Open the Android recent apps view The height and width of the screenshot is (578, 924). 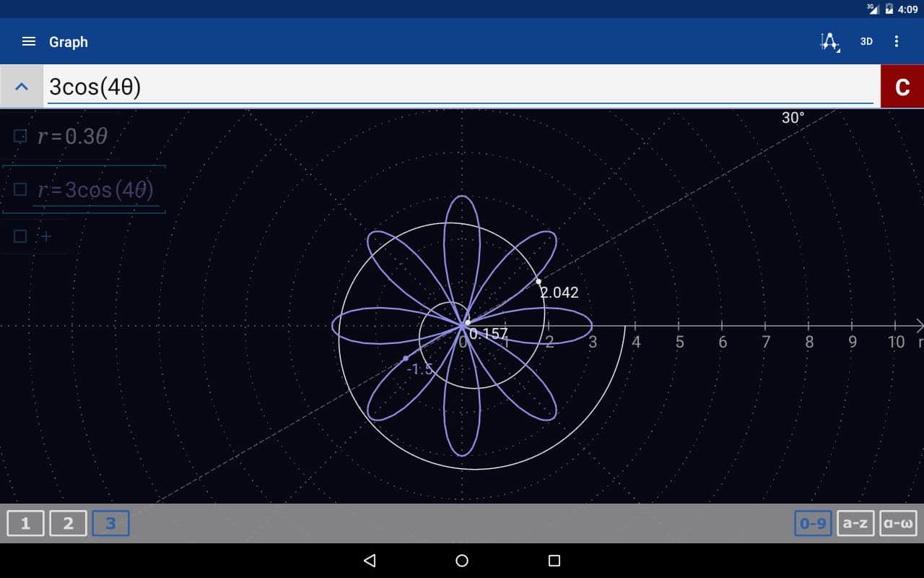click(554, 561)
